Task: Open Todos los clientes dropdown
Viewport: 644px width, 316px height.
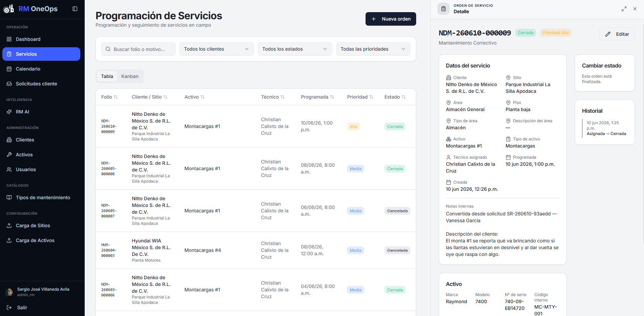Action: point(217,49)
